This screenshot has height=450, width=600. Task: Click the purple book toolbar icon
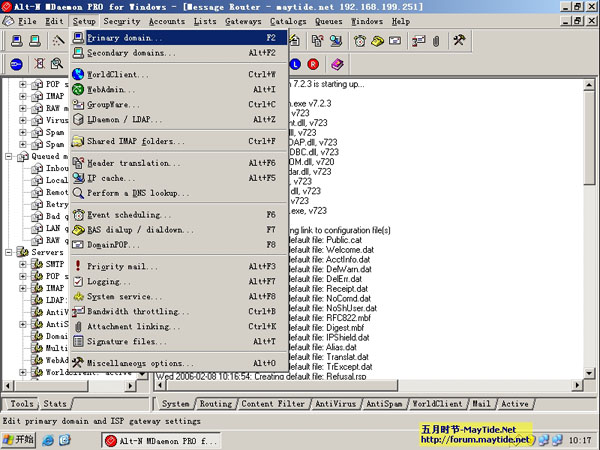(337, 65)
